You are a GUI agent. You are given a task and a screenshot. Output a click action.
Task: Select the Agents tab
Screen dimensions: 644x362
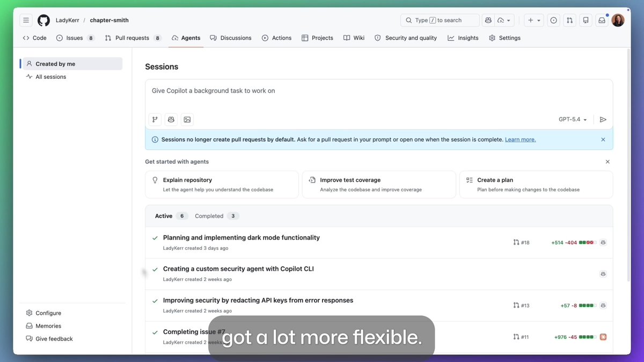[x=186, y=38]
